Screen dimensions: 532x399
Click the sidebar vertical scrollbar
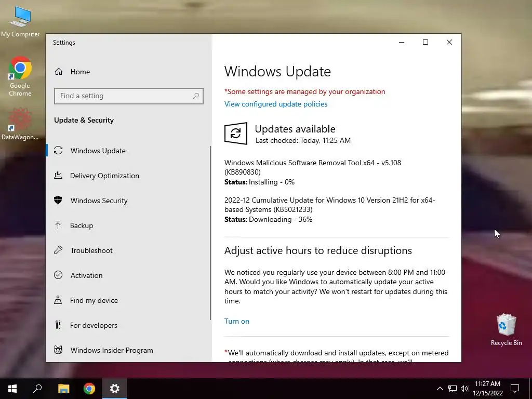tap(210, 233)
